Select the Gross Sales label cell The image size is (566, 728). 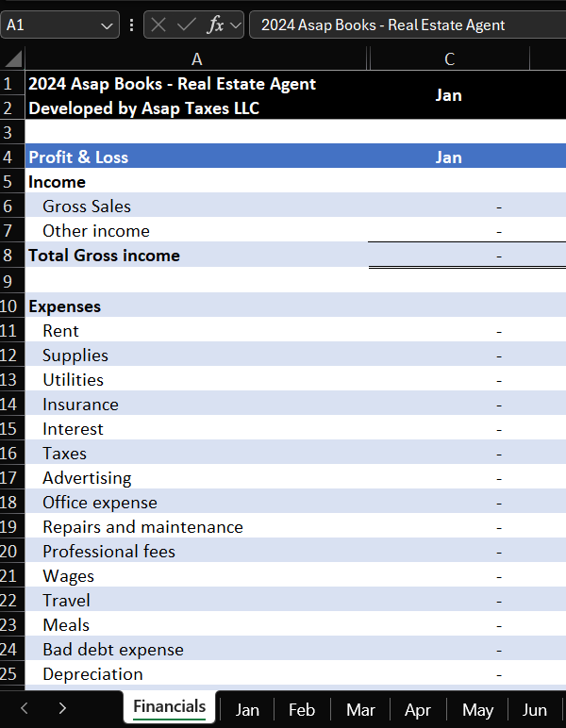[x=196, y=207]
